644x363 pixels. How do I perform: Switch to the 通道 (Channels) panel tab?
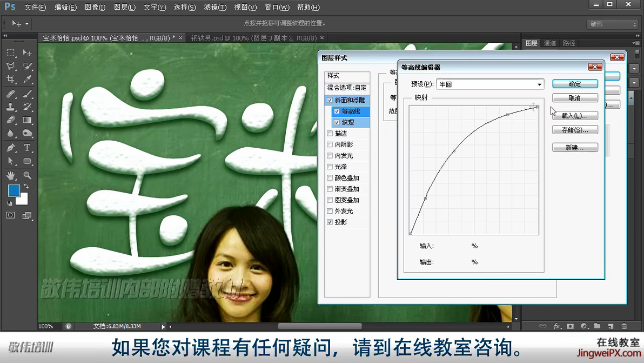[550, 43]
